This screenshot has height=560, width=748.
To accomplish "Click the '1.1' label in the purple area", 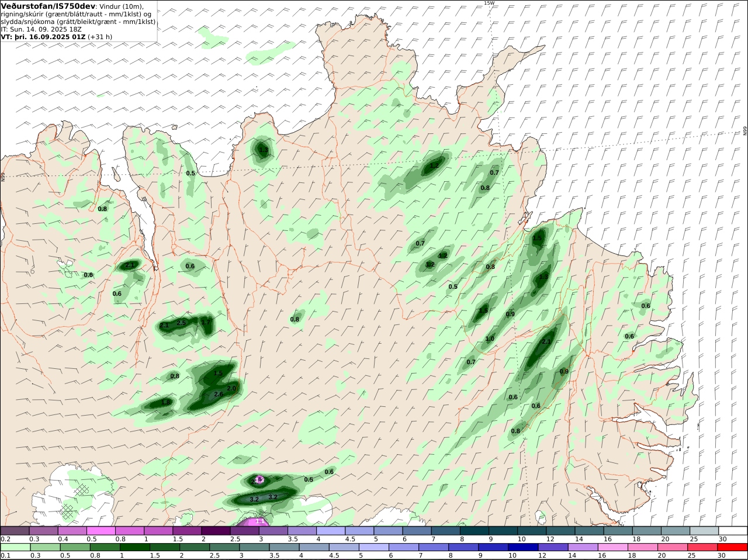I will (x=260, y=521).
